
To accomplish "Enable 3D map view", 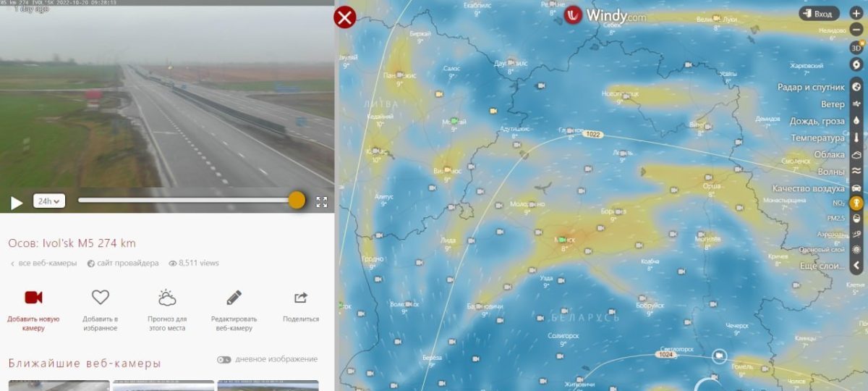I will pos(856,48).
